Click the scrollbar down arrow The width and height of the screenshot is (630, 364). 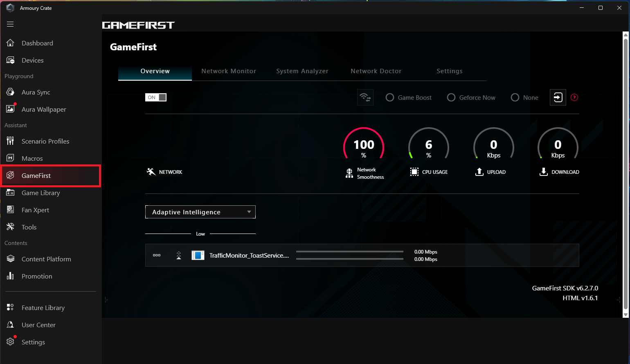click(625, 315)
